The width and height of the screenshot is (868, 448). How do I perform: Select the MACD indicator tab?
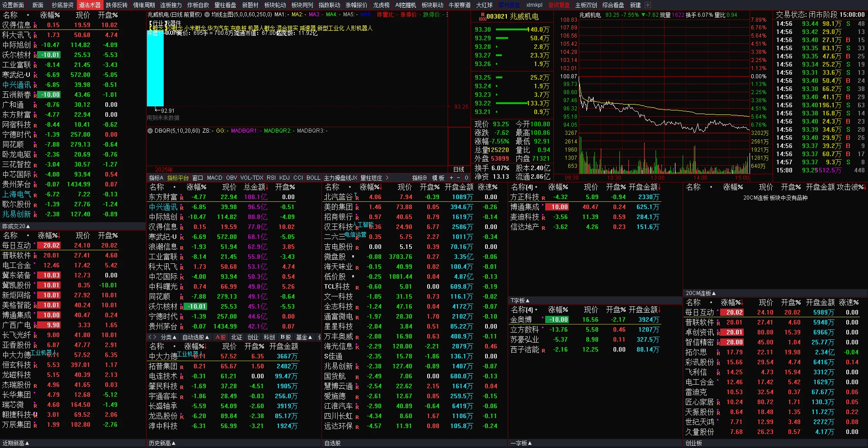(214, 178)
